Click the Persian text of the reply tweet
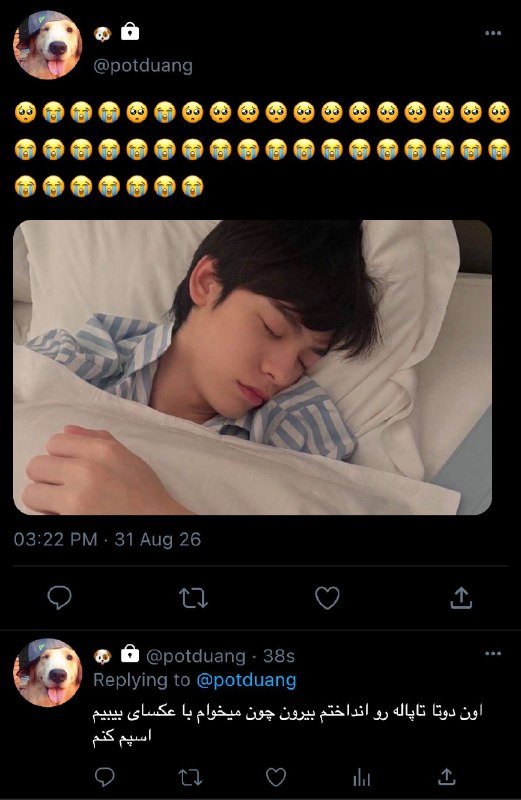Screen dimensions: 521x800 tap(287, 724)
